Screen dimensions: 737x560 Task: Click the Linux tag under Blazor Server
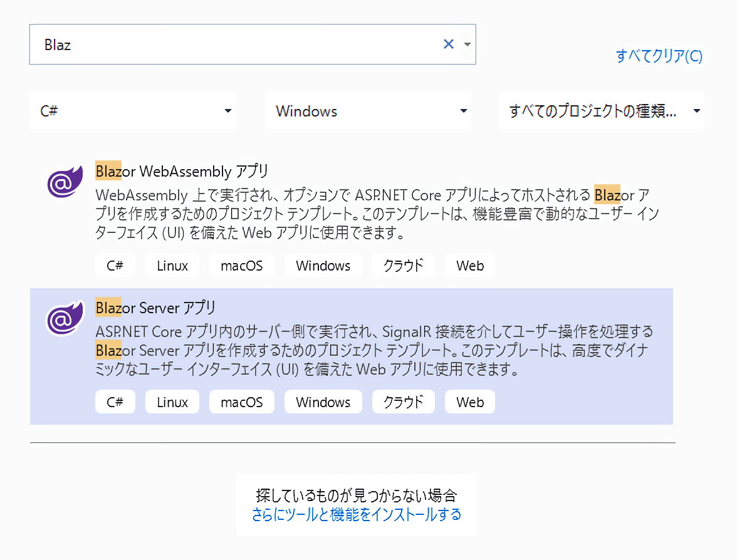[x=172, y=402]
